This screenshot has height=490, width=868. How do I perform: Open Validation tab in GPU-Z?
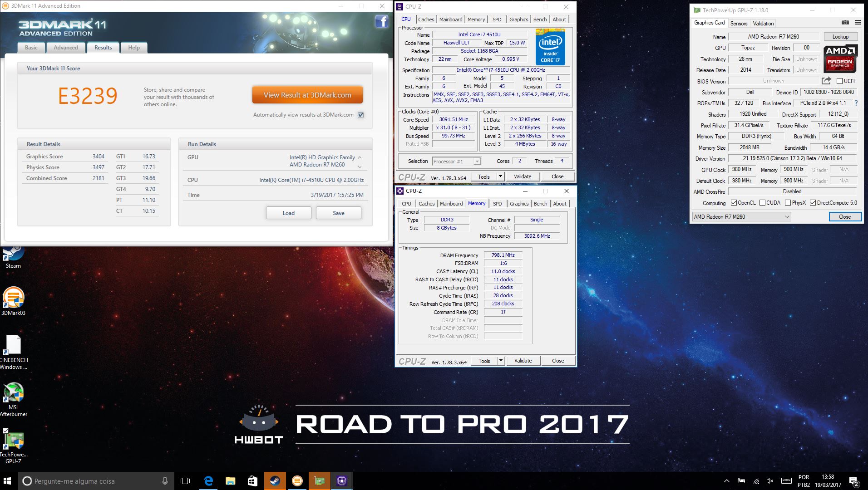(x=763, y=24)
